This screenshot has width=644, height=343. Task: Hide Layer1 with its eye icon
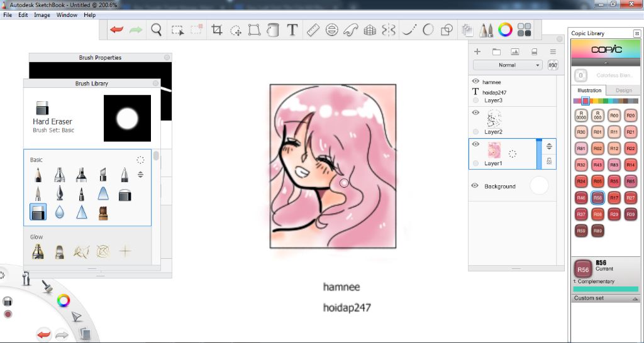tap(475, 144)
